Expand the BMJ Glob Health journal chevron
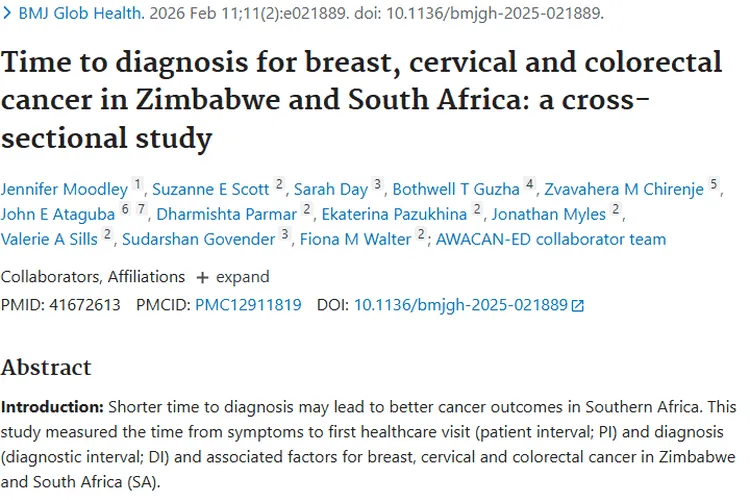This screenshot has width=750, height=500. (8, 15)
